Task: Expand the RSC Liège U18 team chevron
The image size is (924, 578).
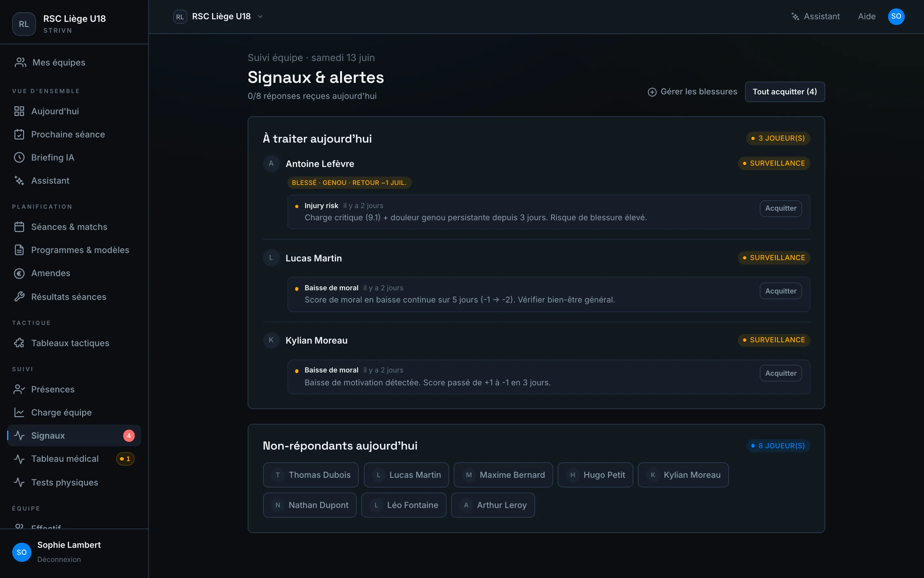Action: 261,16
